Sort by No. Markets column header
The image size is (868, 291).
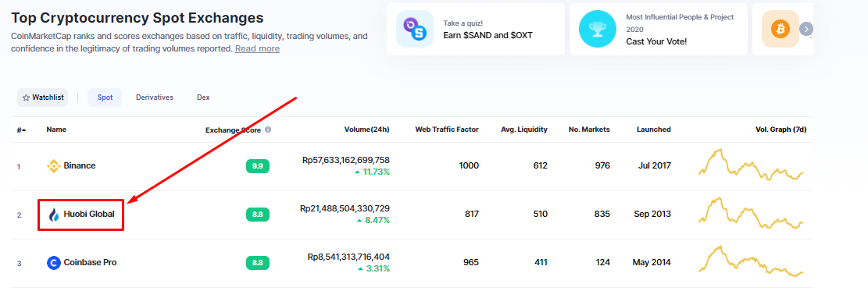point(589,130)
